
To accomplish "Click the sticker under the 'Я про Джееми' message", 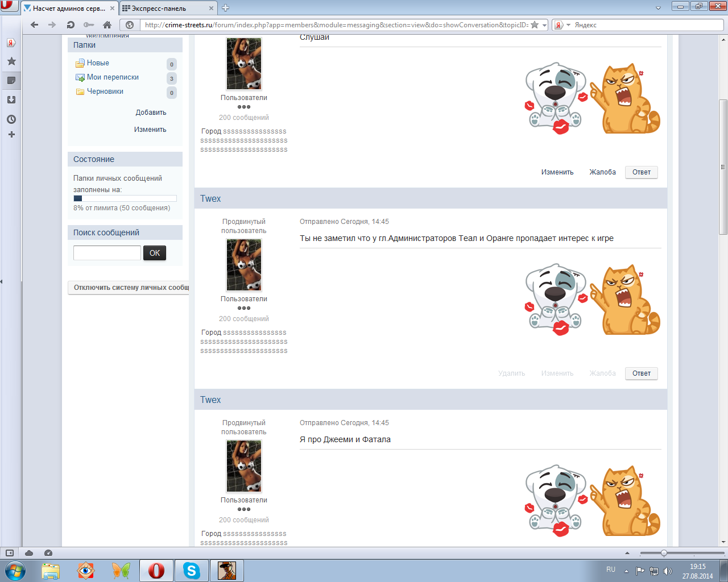I will pyautogui.click(x=592, y=502).
